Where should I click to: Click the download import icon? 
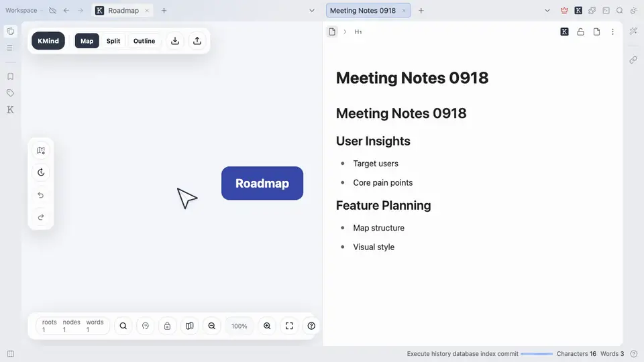tap(175, 41)
